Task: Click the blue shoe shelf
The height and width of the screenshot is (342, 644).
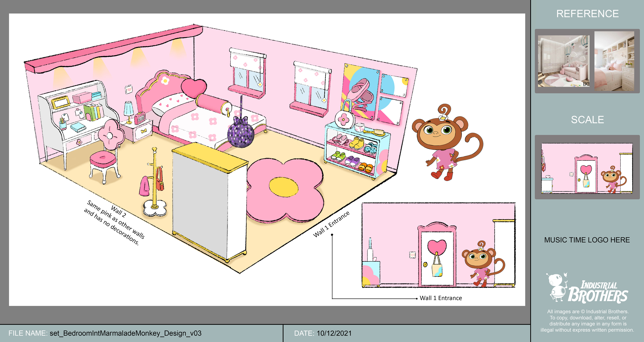Action: pos(357,151)
